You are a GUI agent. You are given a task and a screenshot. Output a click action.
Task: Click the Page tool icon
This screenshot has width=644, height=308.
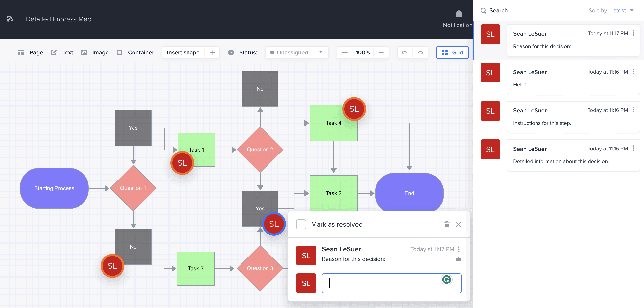(x=21, y=52)
